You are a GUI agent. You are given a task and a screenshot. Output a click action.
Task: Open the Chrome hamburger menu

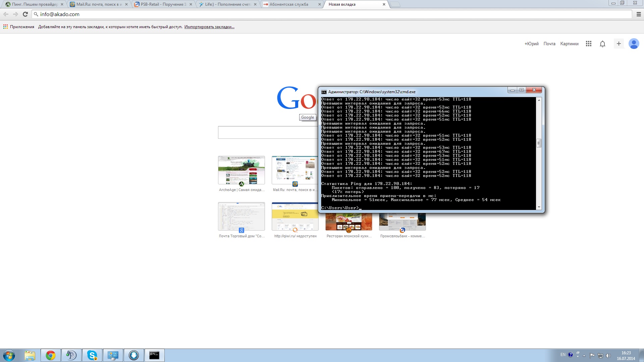tap(638, 14)
